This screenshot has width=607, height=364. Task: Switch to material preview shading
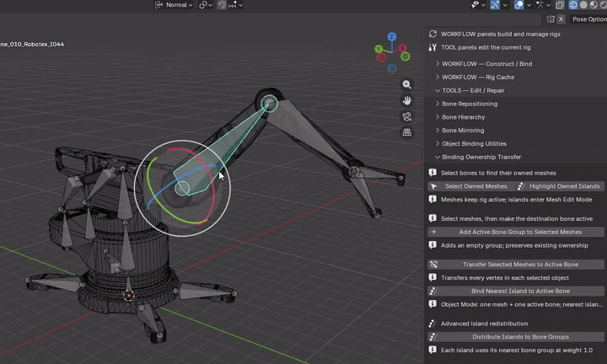click(594, 5)
